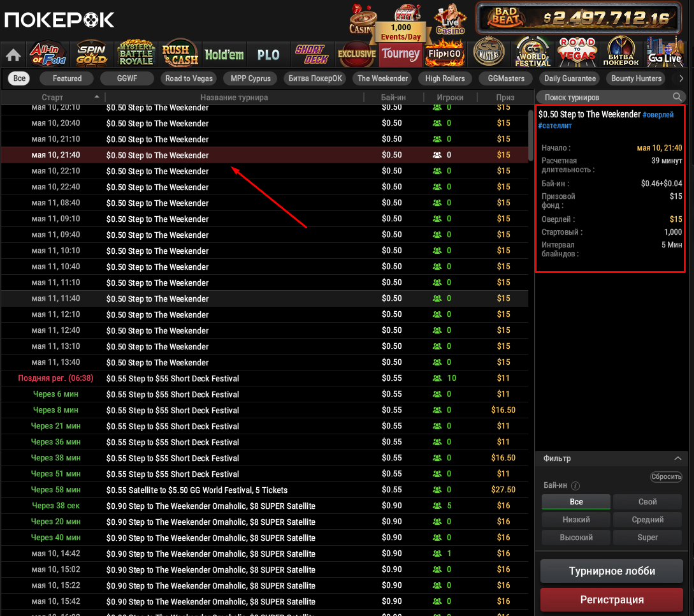
Task: Open the Live Casino icon
Action: (450, 20)
